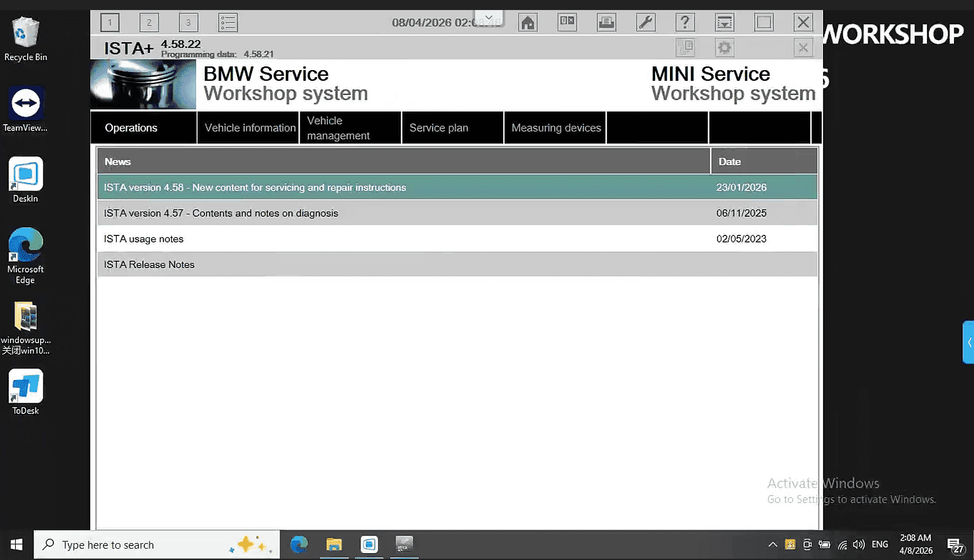Open the Service plan tab
The height and width of the screenshot is (560, 974).
click(439, 128)
